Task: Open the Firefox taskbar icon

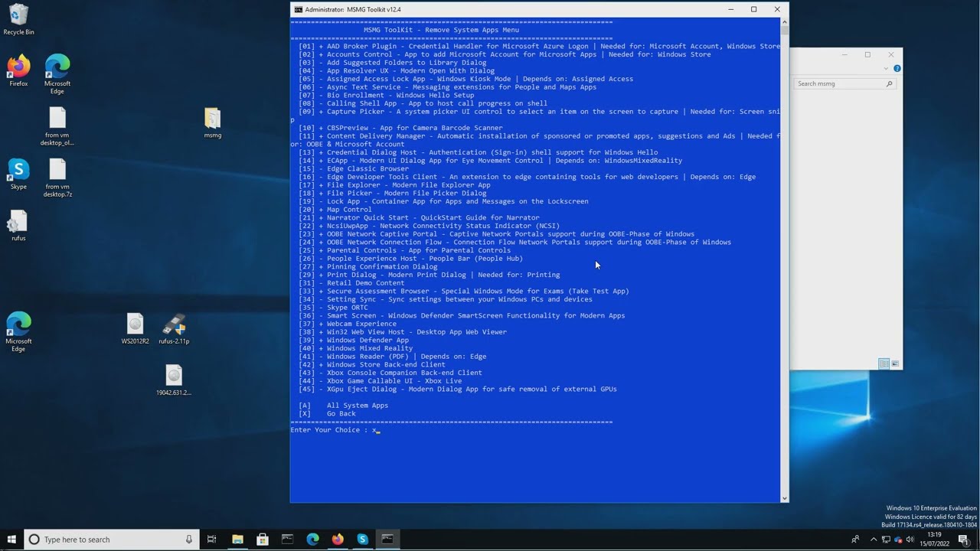Action: 338,540
